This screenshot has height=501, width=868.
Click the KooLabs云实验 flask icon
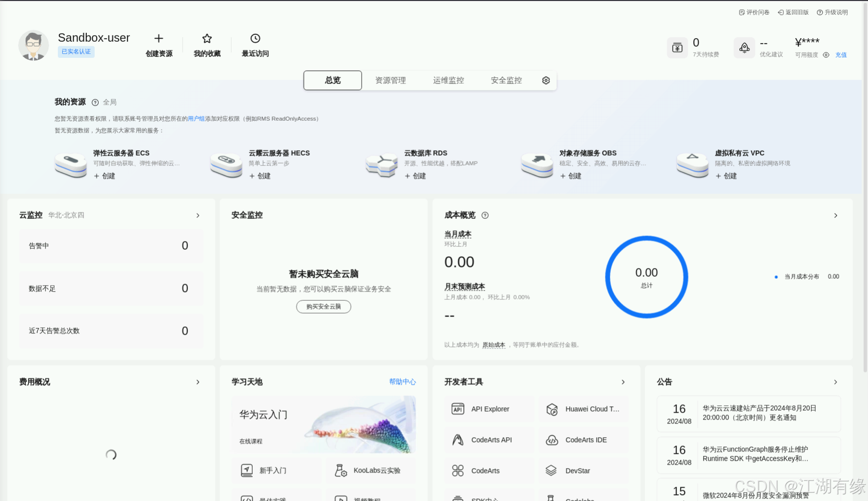click(341, 471)
